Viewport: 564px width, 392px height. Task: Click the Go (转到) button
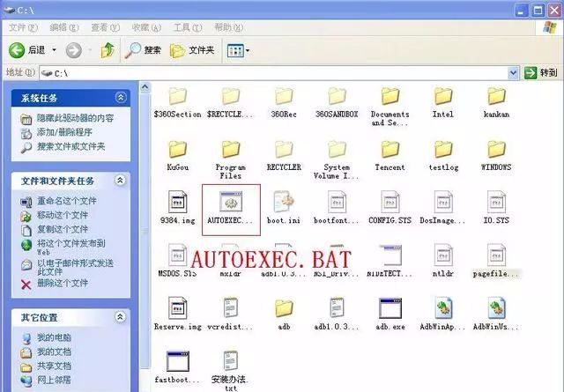pyautogui.click(x=540, y=73)
